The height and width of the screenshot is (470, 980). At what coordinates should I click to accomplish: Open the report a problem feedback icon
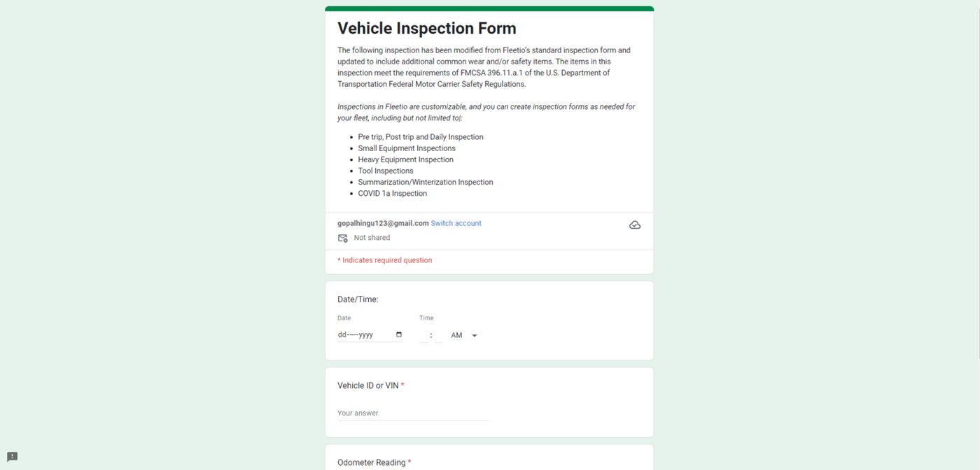[13, 457]
